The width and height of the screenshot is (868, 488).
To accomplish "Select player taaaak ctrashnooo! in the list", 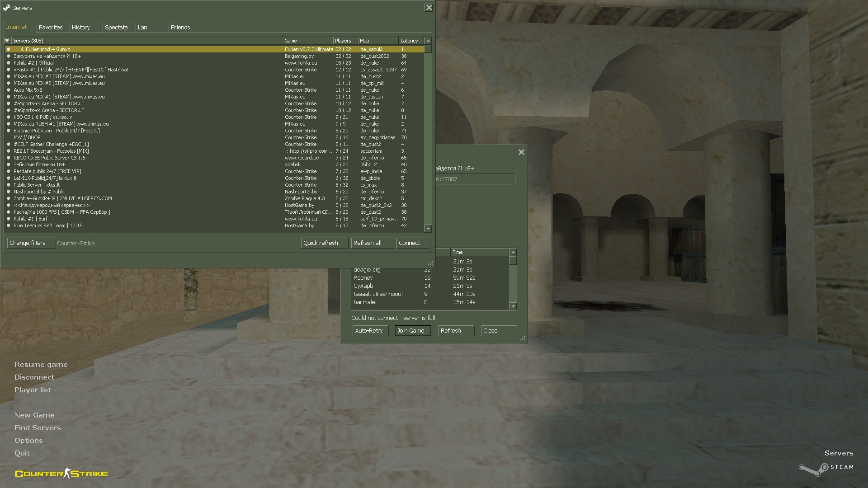I will pos(430,294).
